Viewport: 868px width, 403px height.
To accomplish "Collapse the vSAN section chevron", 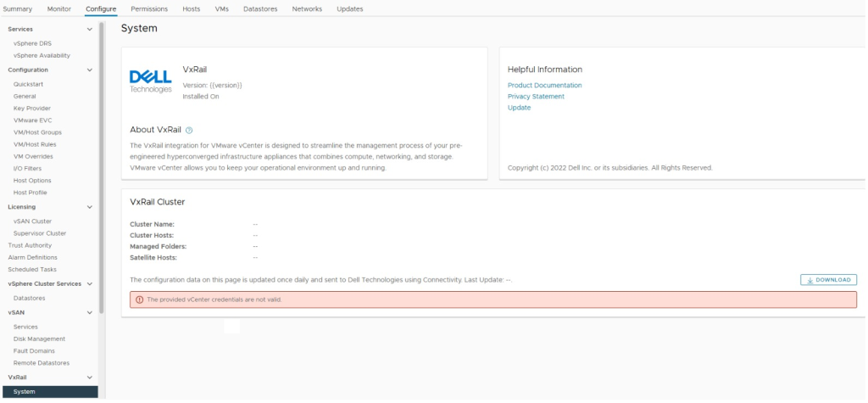I will click(x=90, y=312).
